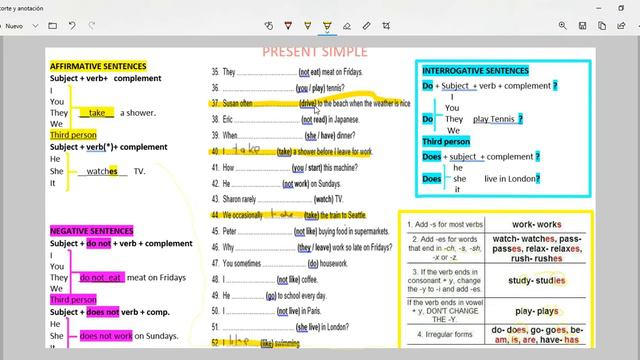Expand the dropdown arrow next to Nuevo
Screen dimensions: 640x360
(36, 26)
